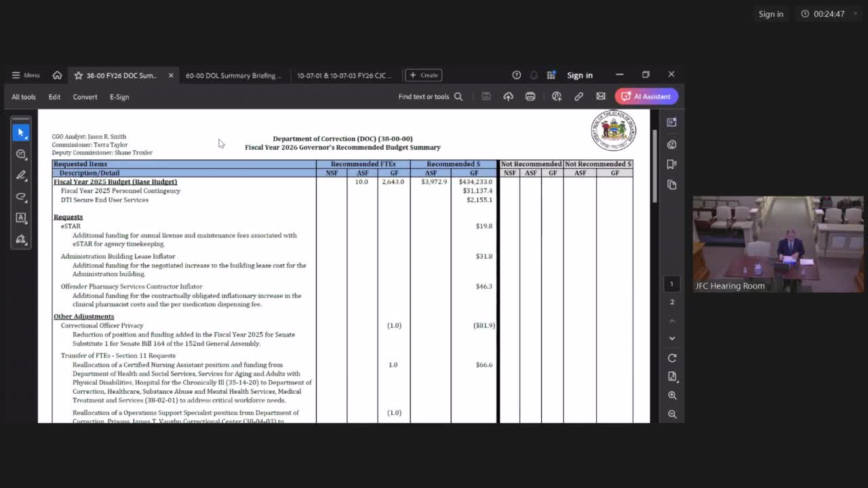The height and width of the screenshot is (488, 868).
Task: Open the Convert menu
Action: pos(85,97)
